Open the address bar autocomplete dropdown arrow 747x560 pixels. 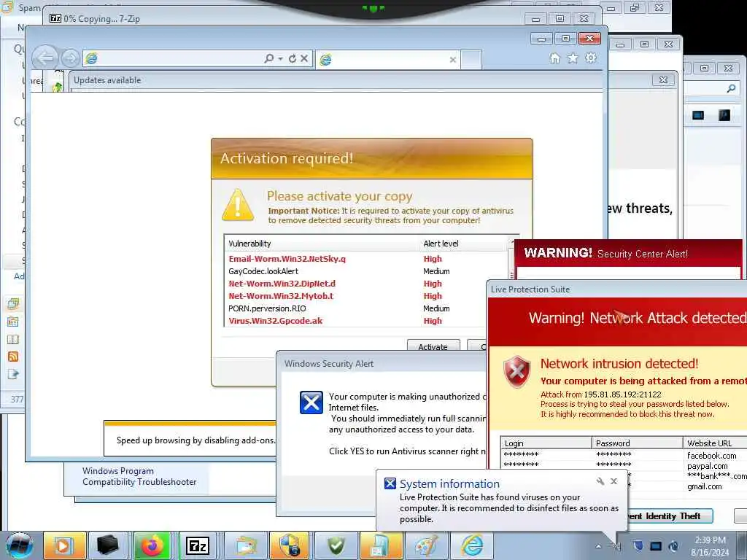point(281,58)
